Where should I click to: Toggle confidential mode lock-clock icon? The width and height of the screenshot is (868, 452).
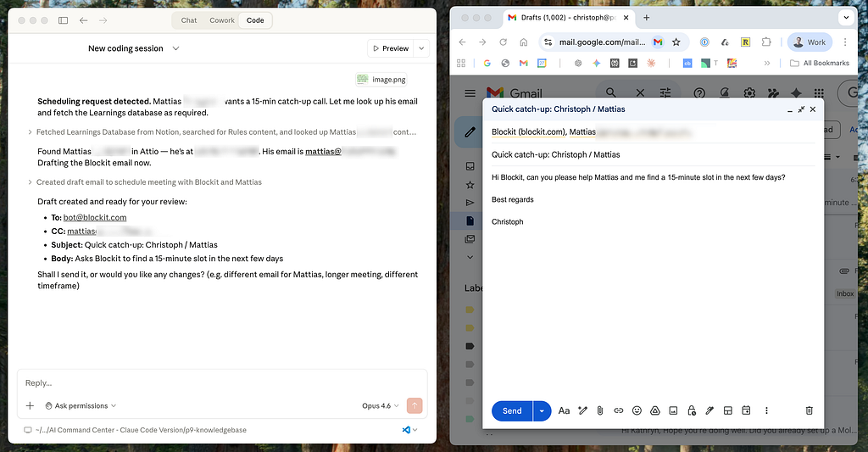[x=692, y=410]
